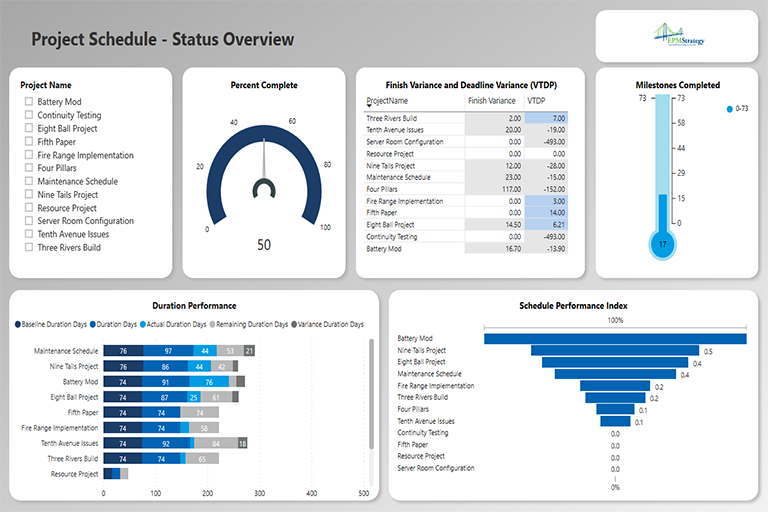This screenshot has width=768, height=512.
Task: Click Battery Mod duration bar showing 91
Action: click(166, 382)
